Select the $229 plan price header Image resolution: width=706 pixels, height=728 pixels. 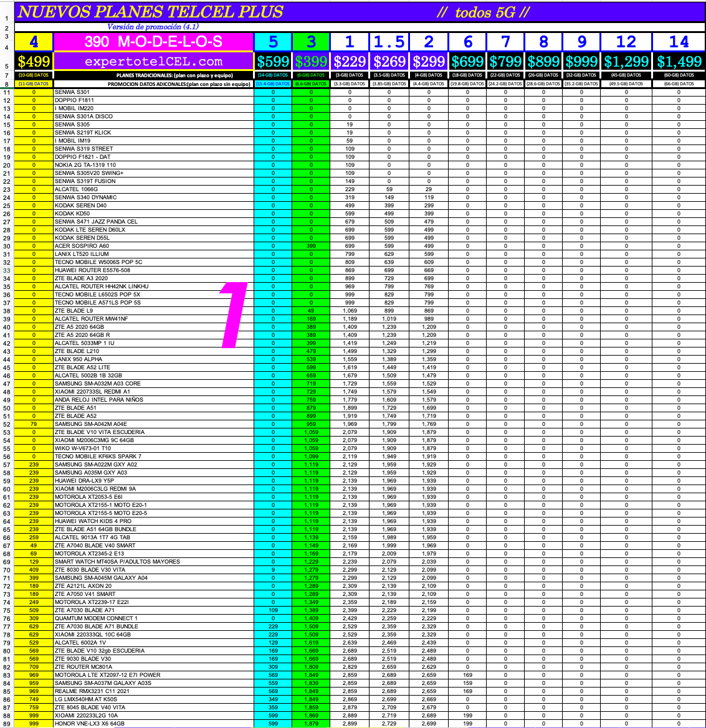[x=350, y=61]
